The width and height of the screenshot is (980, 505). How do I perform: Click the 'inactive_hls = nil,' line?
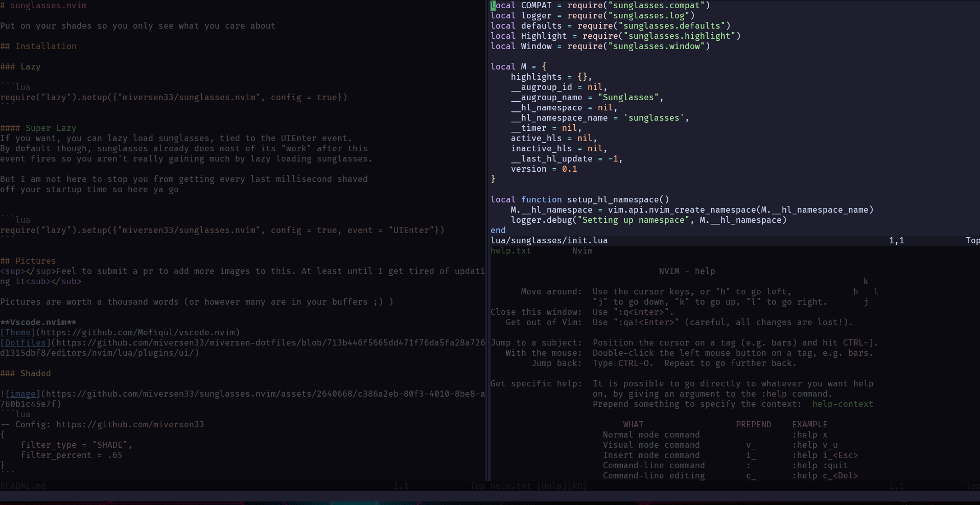[x=559, y=148]
